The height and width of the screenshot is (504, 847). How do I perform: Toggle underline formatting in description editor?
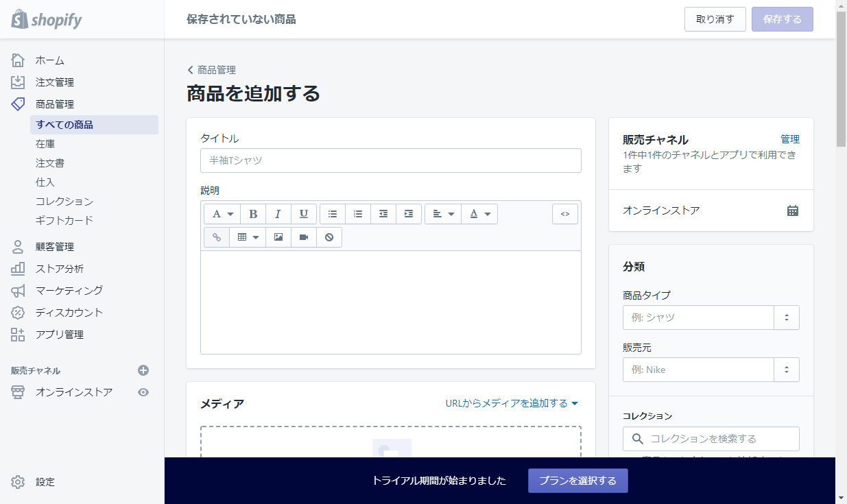click(304, 214)
